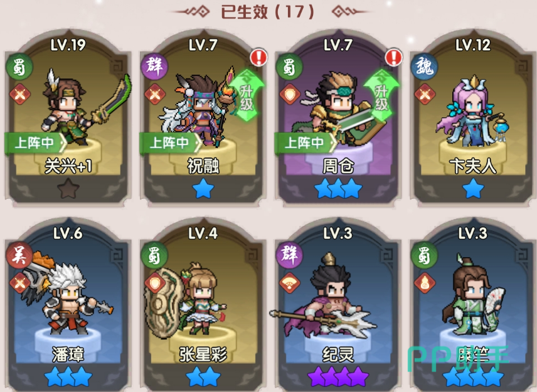This screenshot has height=392, width=537.
Task: Select the 张星彩 hero card
Action: (203, 305)
